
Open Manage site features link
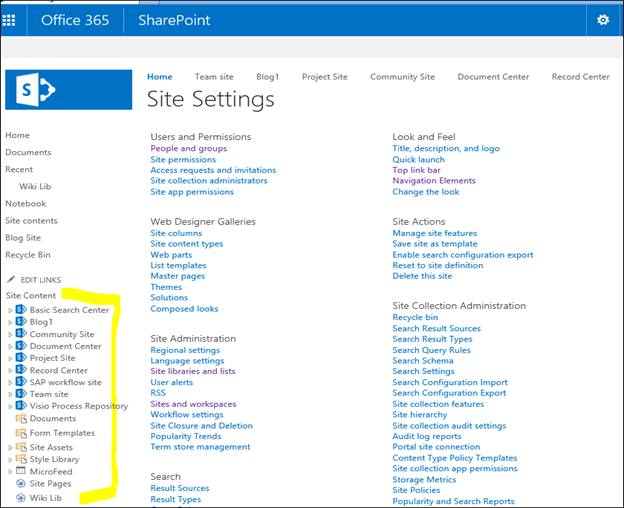434,233
